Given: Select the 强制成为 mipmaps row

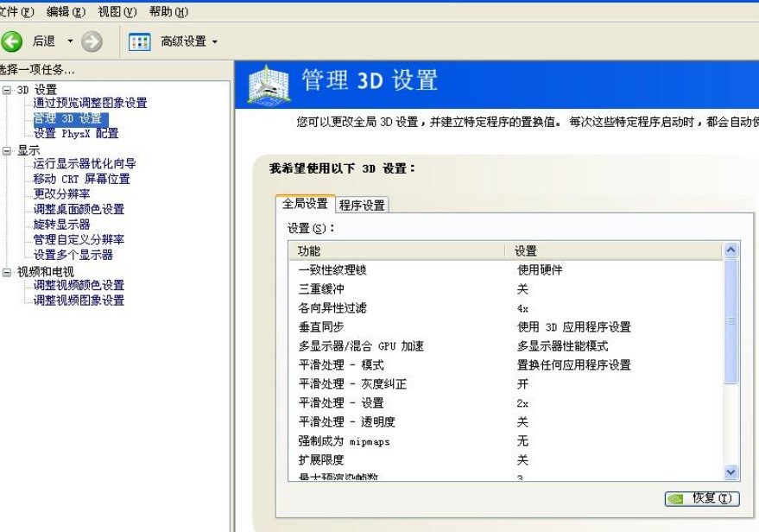Looking at the screenshot, I should point(506,441).
